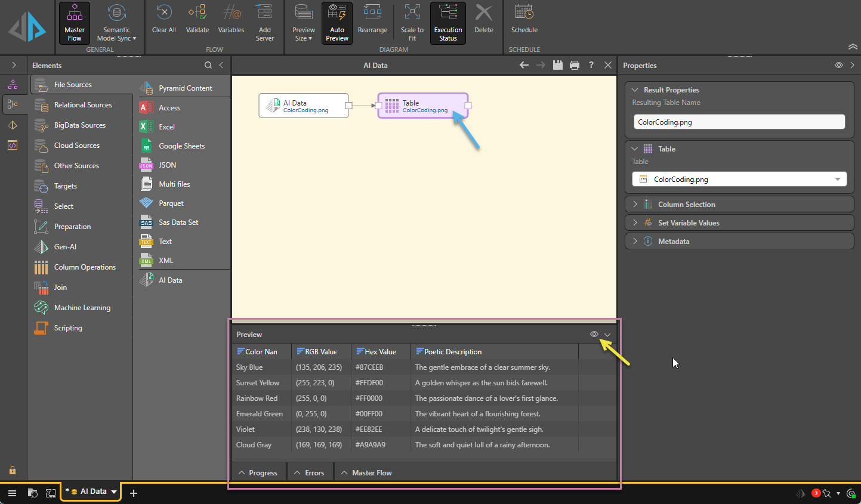Select the Excel file source
Image resolution: width=861 pixels, height=504 pixels.
coord(166,127)
